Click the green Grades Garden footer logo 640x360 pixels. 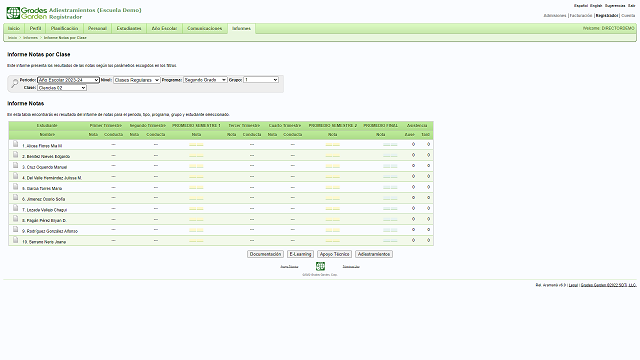tap(320, 267)
